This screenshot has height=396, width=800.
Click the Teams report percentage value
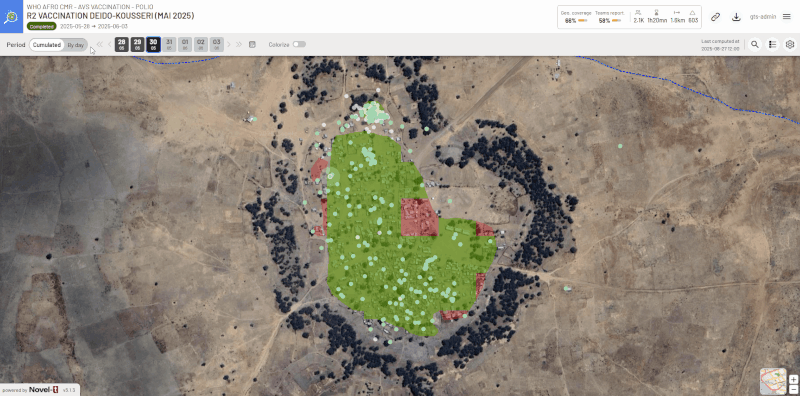tap(605, 21)
